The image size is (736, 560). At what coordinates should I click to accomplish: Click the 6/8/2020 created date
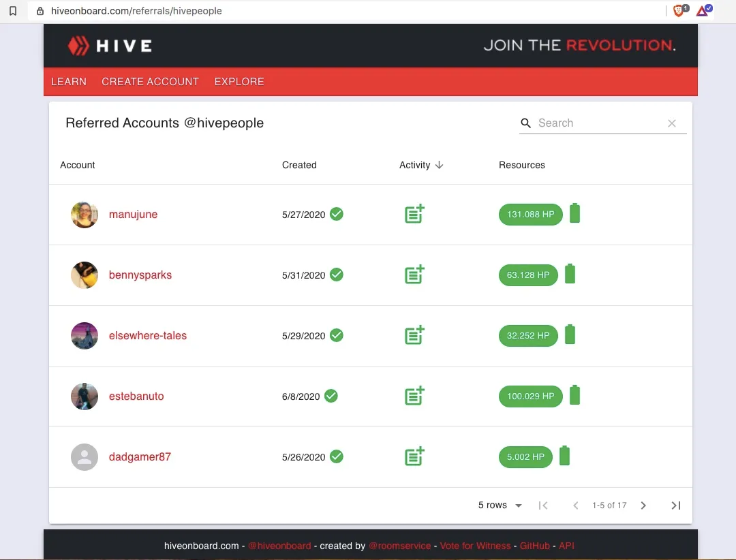(x=301, y=396)
